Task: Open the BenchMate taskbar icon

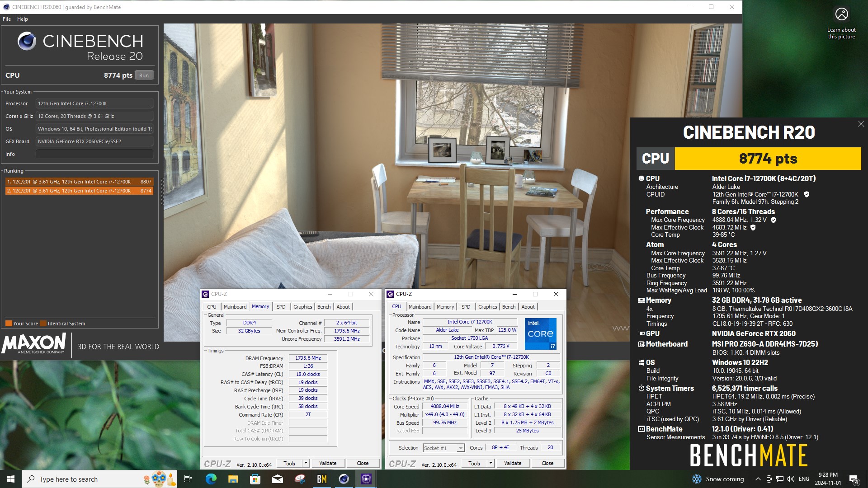Action: [322, 479]
